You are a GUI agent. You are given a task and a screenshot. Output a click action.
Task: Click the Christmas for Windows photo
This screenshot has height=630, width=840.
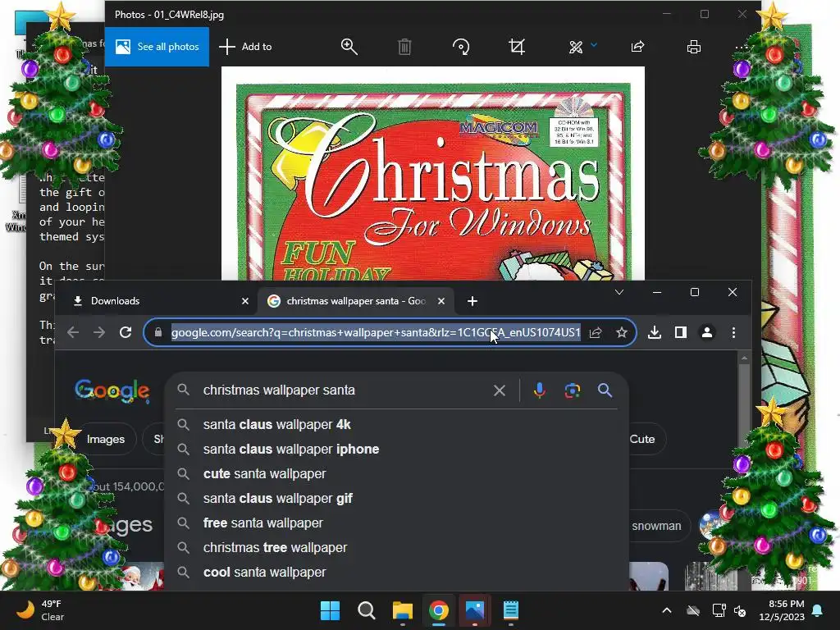coord(433,173)
